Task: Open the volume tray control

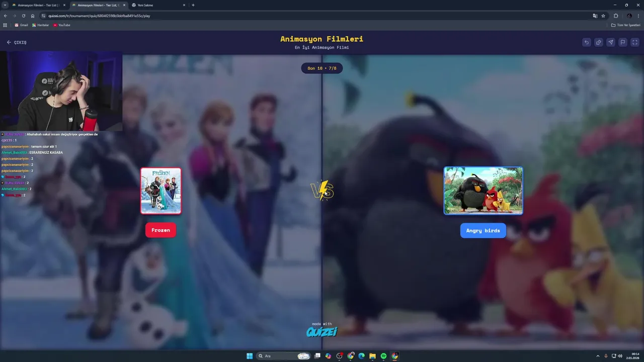Action: [x=620, y=356]
